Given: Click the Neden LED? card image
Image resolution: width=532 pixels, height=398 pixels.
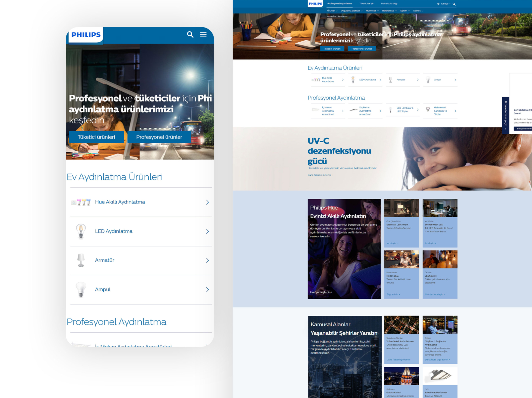Looking at the screenshot, I should (x=401, y=259).
